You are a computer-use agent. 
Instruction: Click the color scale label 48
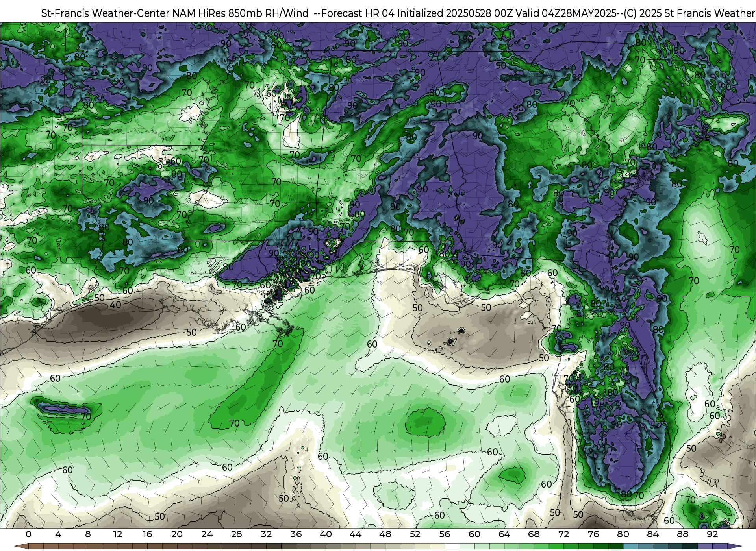click(x=385, y=534)
